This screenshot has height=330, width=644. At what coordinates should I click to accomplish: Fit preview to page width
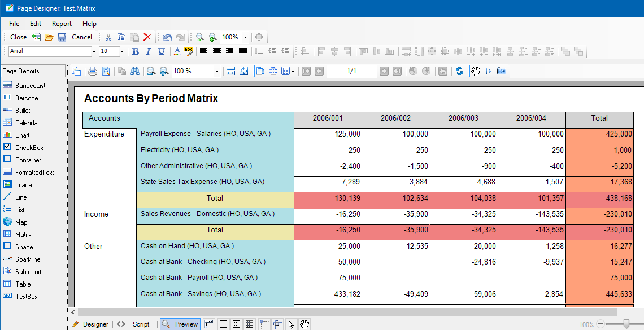pos(231,71)
